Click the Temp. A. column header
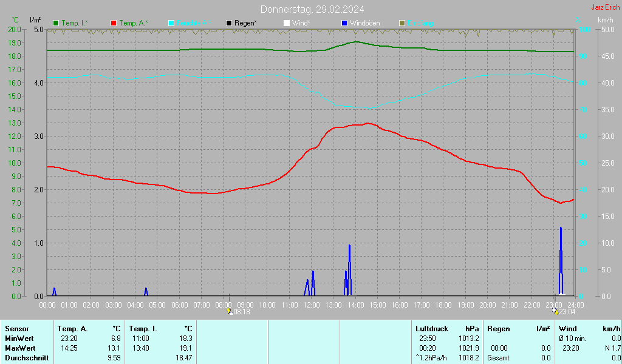 coord(73,329)
